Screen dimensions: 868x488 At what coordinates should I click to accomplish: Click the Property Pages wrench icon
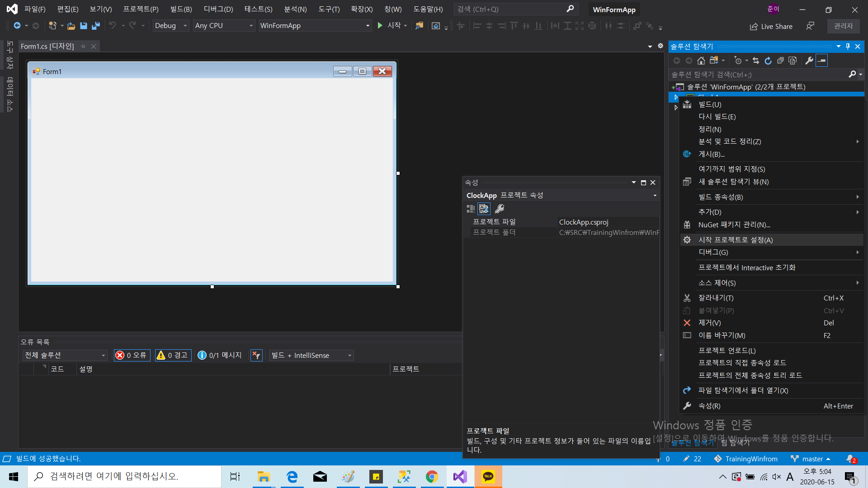pyautogui.click(x=500, y=209)
